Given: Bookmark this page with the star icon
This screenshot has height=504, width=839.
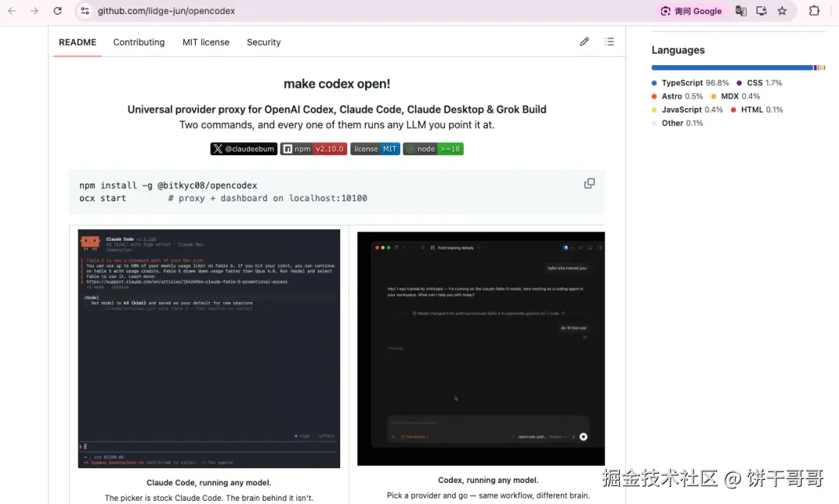Looking at the screenshot, I should pos(782,11).
